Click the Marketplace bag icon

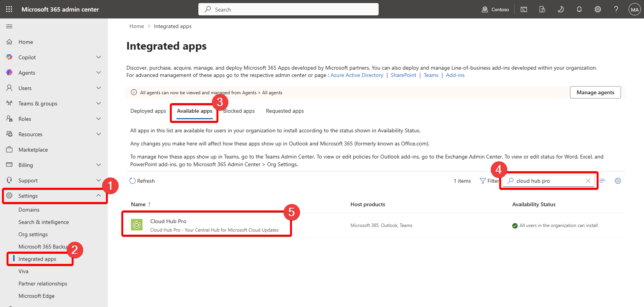click(x=9, y=149)
